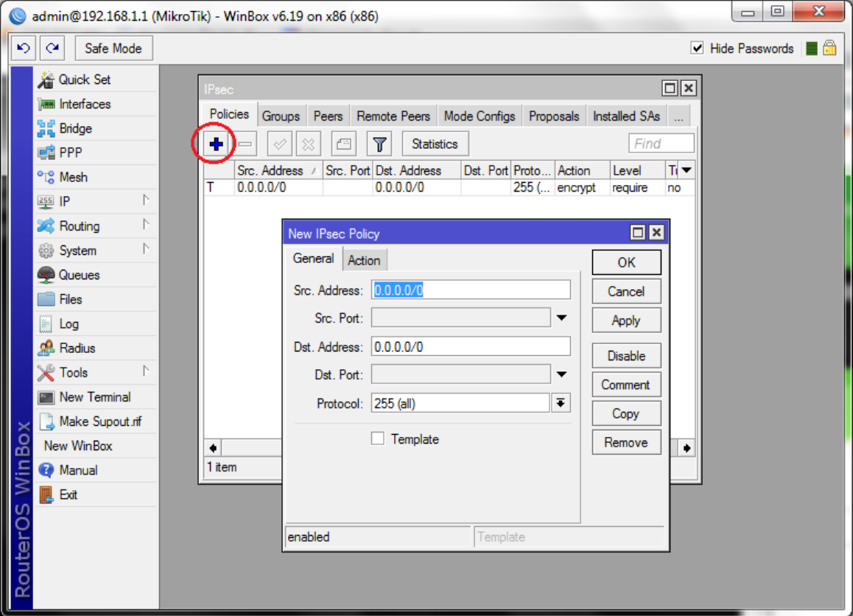This screenshot has width=853, height=616.
Task: Expand the Tools submenu arrow
Action: 146,371
